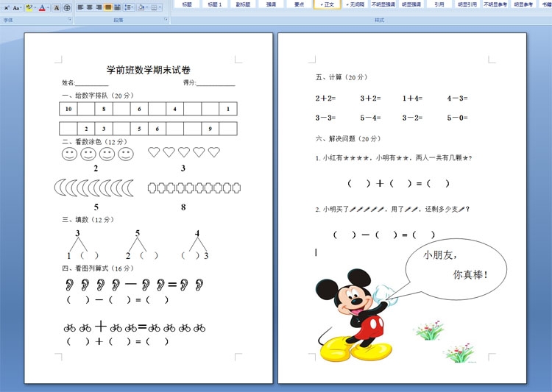Screen dimensions: 552x392
Task: Center align the paragraph
Action: [90, 7]
